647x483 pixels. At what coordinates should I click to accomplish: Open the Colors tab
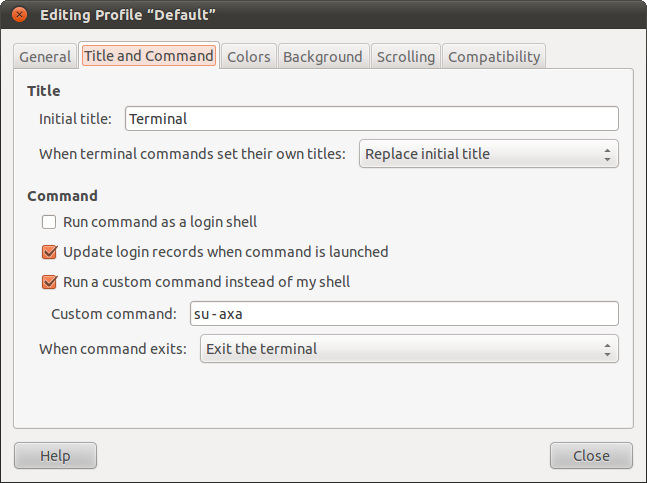[248, 57]
